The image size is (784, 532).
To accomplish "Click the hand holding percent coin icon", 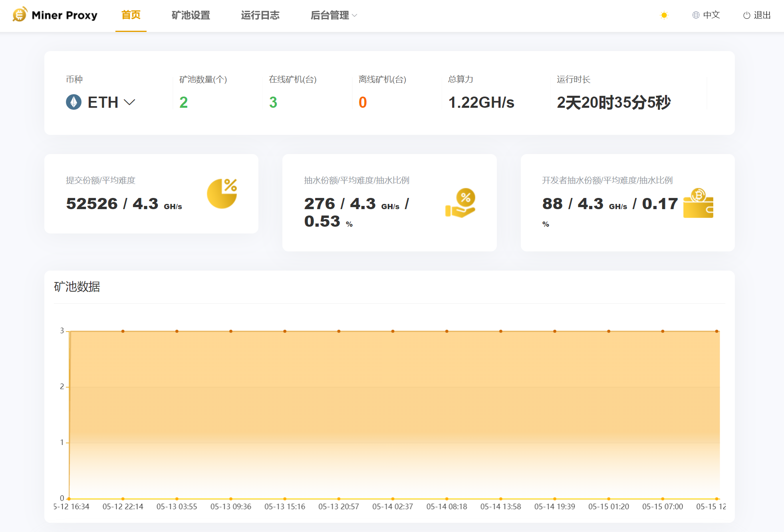I will pyautogui.click(x=460, y=203).
